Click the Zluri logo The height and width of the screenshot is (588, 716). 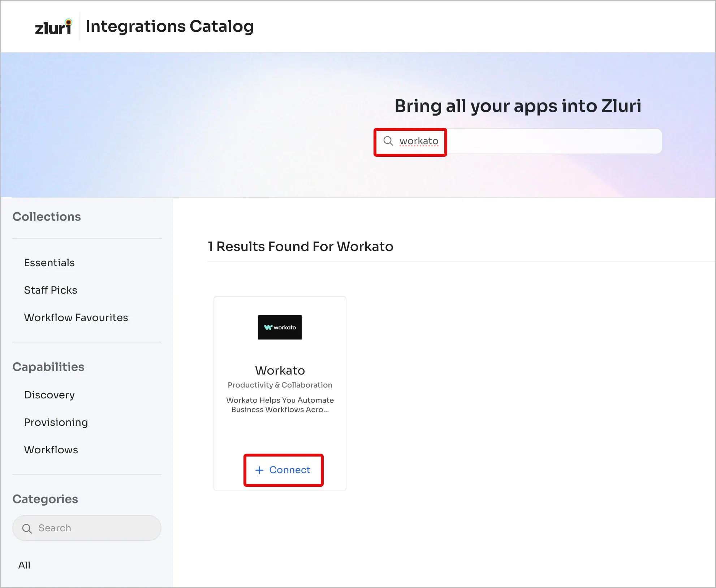[53, 27]
